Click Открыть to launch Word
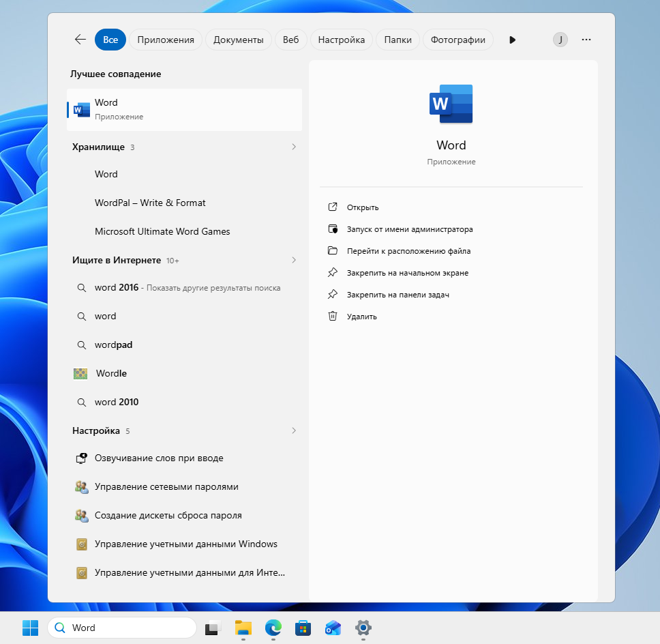Screen dimensions: 660x644 pyautogui.click(x=363, y=207)
